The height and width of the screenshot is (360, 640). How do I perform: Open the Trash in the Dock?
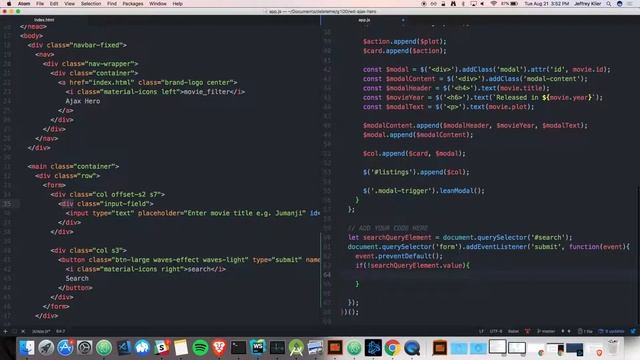(613, 348)
